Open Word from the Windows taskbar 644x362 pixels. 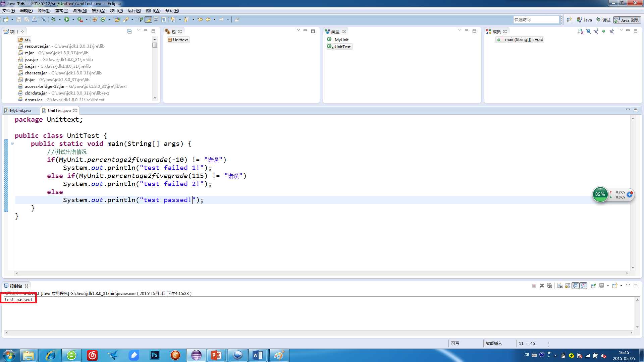click(x=258, y=355)
